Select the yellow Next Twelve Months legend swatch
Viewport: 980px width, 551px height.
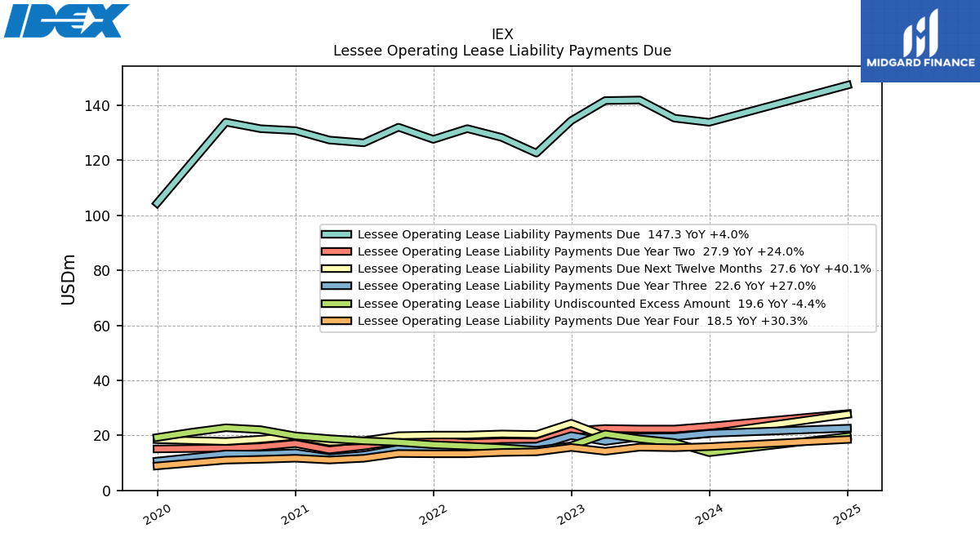[x=336, y=269]
